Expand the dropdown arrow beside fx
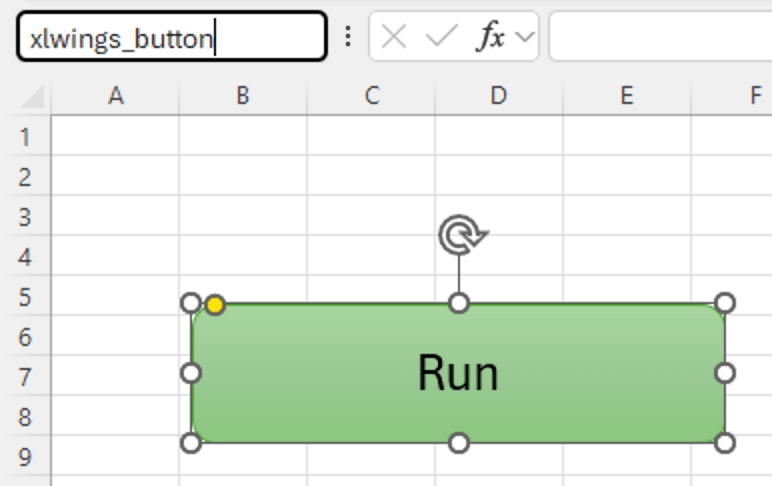 [525, 38]
